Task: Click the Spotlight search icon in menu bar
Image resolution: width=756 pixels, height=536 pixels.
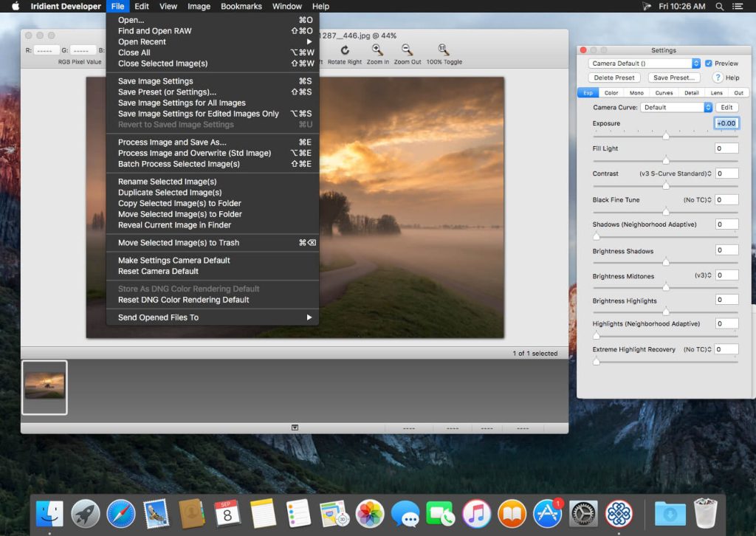Action: tap(719, 6)
